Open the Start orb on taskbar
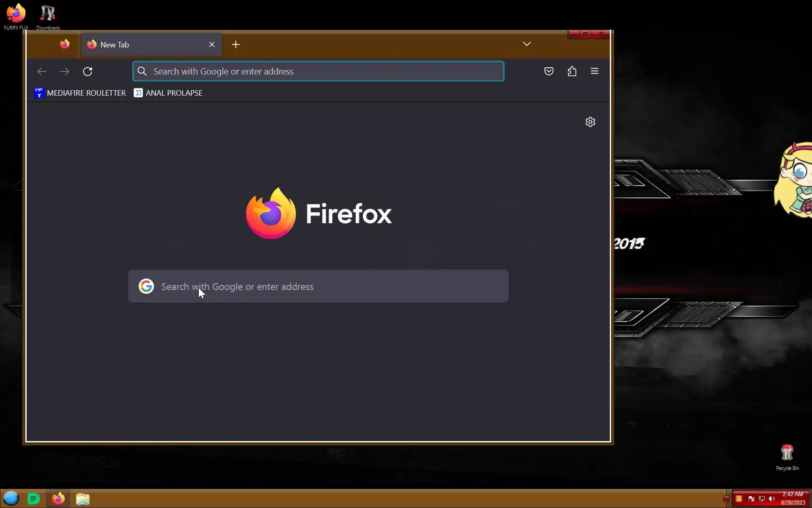 point(11,499)
